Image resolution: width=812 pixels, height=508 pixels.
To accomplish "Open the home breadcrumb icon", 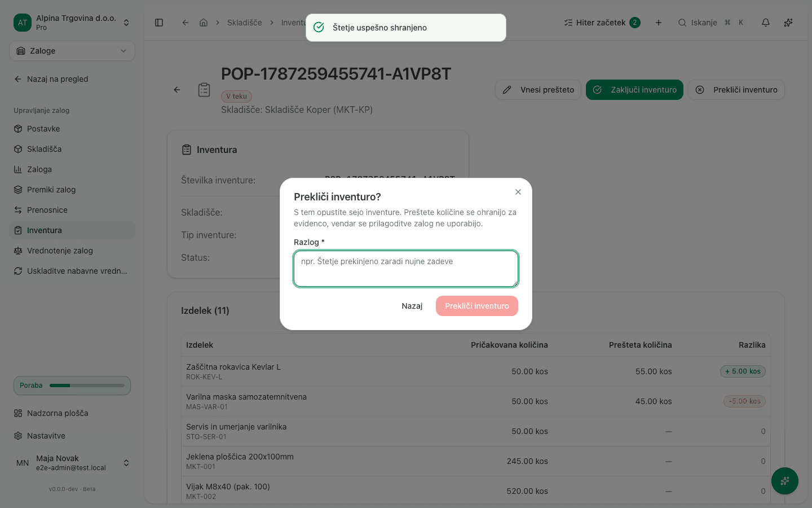I will coord(204,23).
